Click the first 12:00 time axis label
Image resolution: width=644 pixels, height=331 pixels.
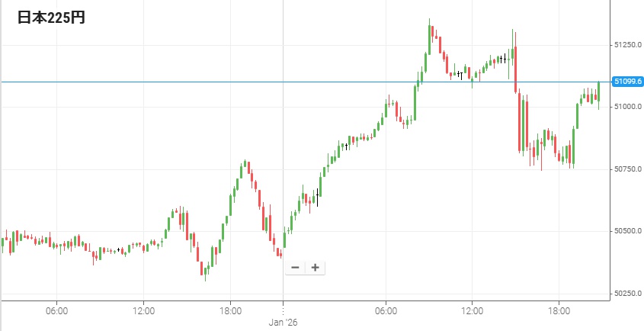pyautogui.click(x=144, y=310)
